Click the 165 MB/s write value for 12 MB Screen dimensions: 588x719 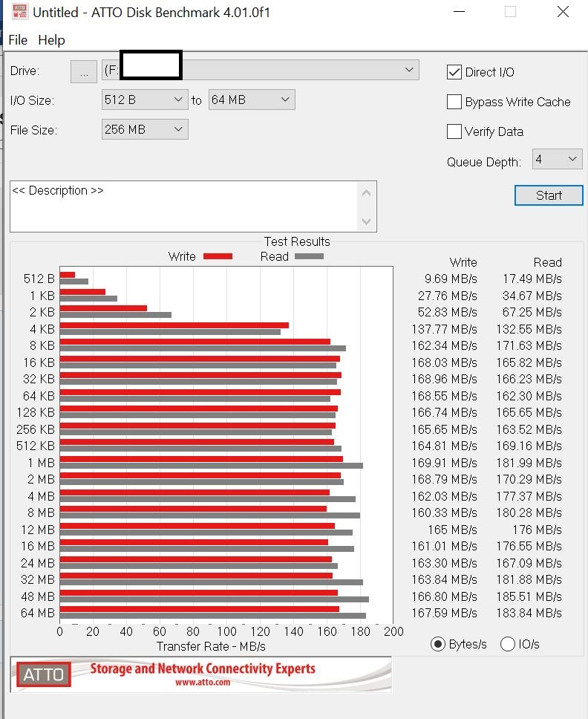pyautogui.click(x=452, y=530)
